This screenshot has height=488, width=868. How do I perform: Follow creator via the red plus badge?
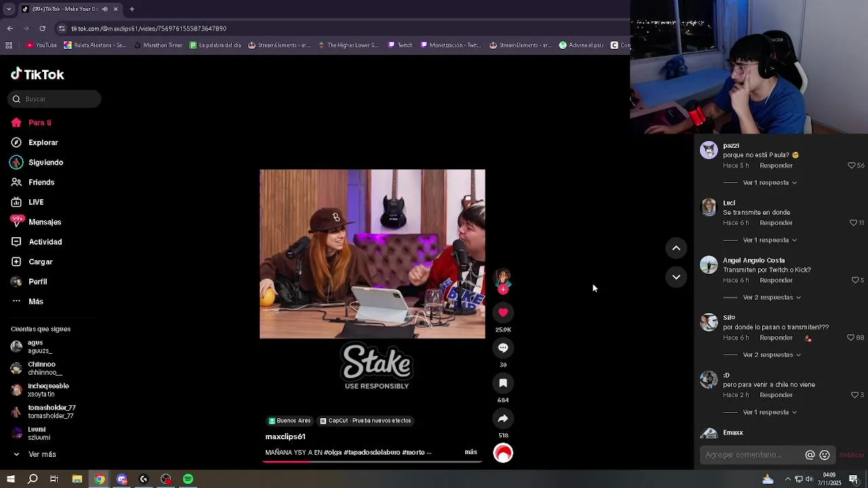point(503,289)
